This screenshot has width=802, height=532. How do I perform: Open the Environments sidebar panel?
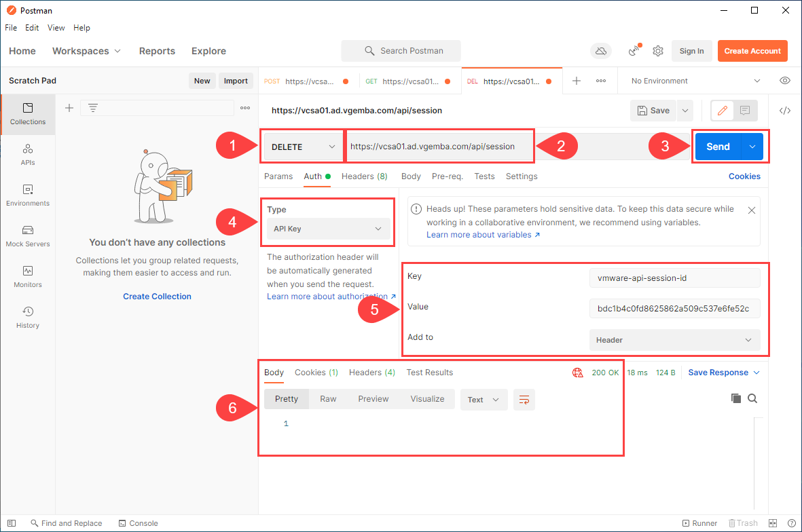tap(28, 195)
